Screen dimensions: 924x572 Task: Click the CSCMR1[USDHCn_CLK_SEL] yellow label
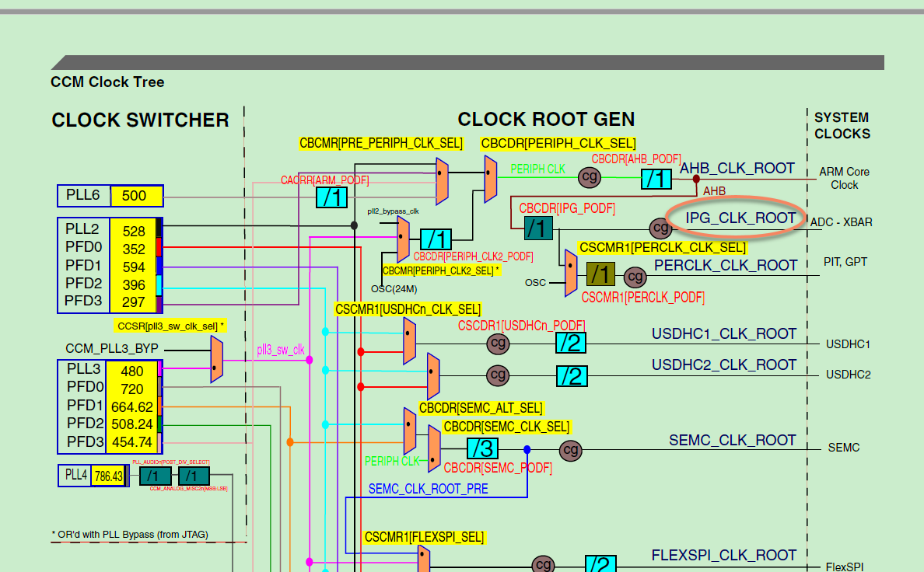coord(408,309)
